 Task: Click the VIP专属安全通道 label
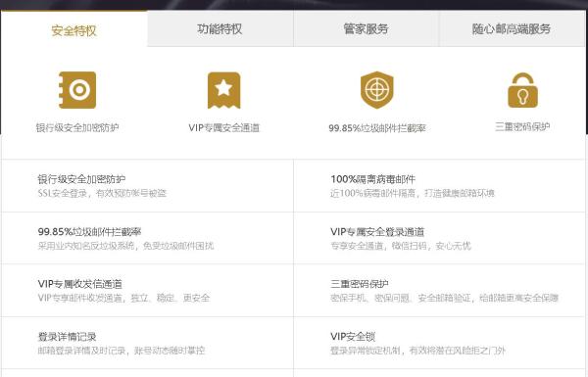point(223,128)
